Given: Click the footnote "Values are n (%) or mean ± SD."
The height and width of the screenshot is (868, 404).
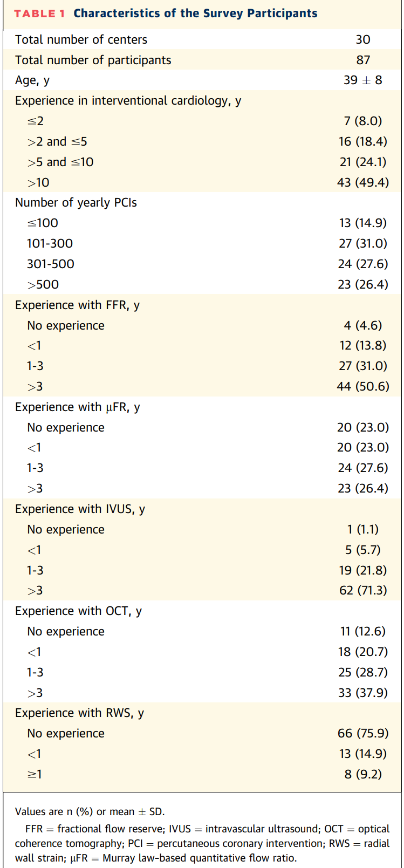Looking at the screenshot, I should [90, 811].
